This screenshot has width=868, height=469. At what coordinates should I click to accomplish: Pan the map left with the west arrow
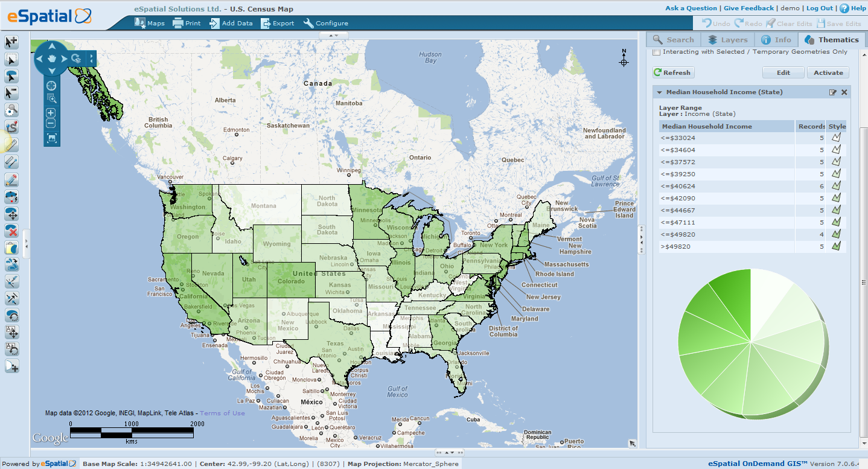coord(40,59)
